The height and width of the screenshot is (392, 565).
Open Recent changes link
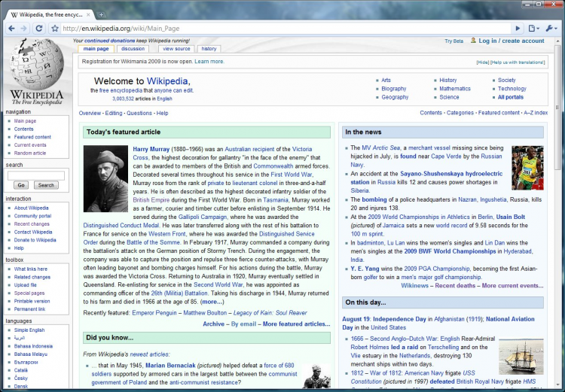point(32,224)
